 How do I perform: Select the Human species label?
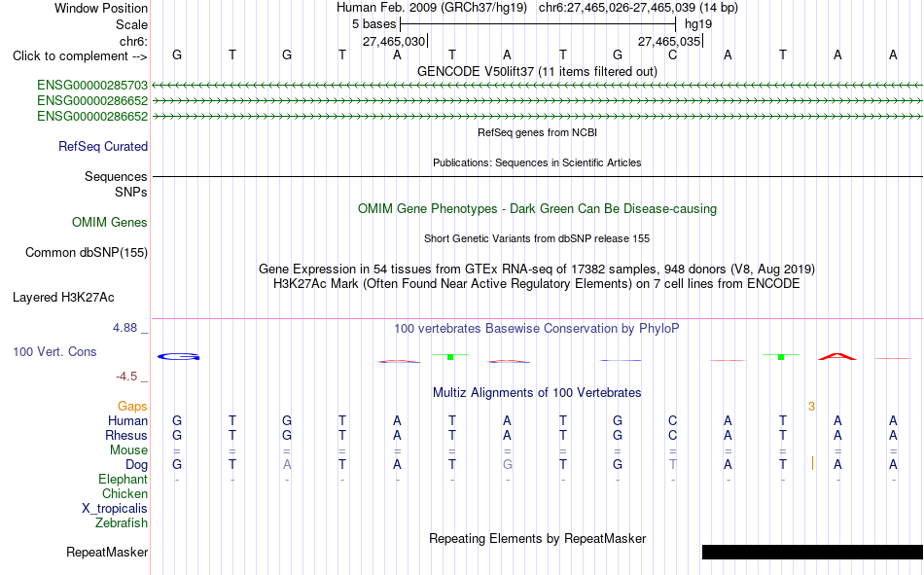127,421
